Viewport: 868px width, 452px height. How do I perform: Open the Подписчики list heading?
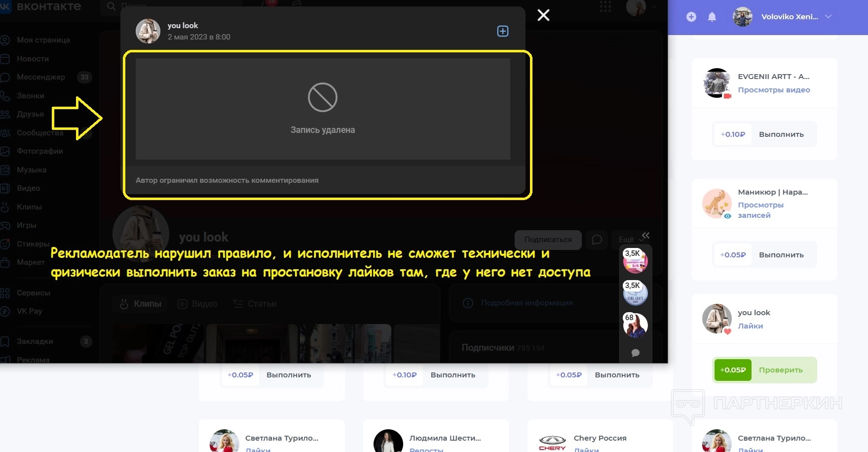tap(488, 348)
